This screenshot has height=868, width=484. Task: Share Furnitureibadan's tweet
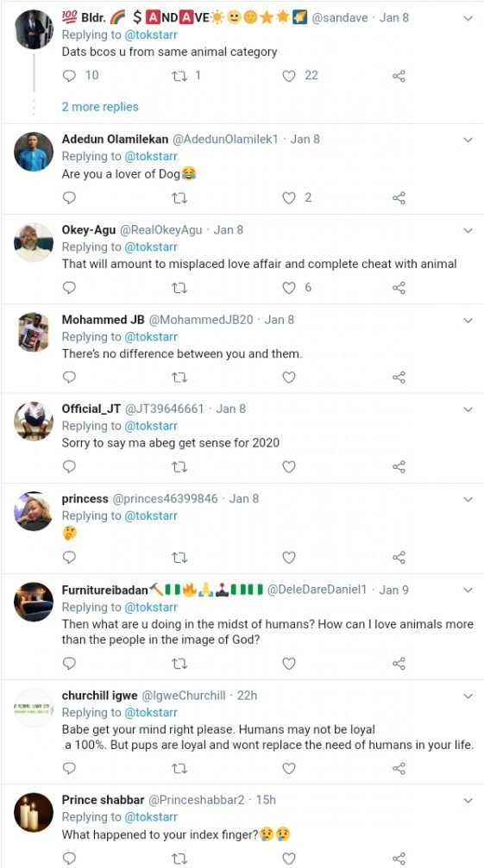tap(399, 663)
